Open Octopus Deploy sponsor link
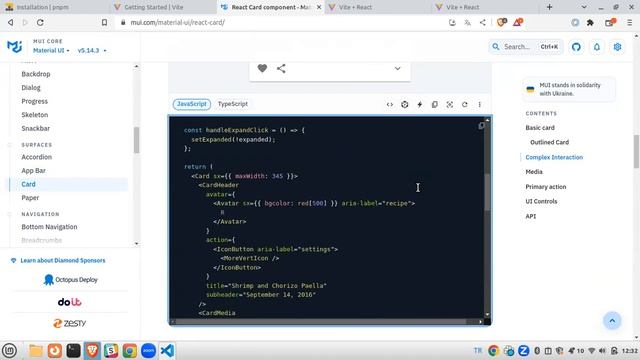This screenshot has height=360, width=640. (71, 280)
